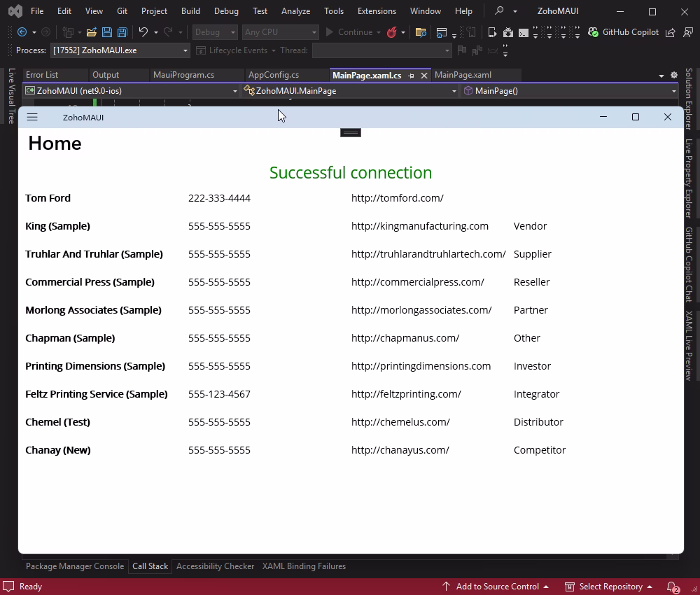The image size is (700, 595).
Task: Click the Visual Studio logo icon
Action: 15,10
